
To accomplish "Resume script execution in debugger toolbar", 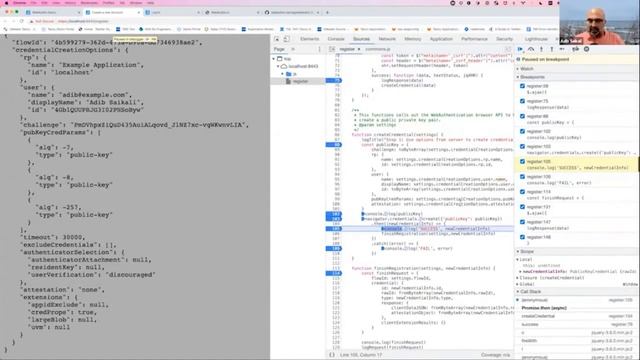I will [x=520, y=49].
